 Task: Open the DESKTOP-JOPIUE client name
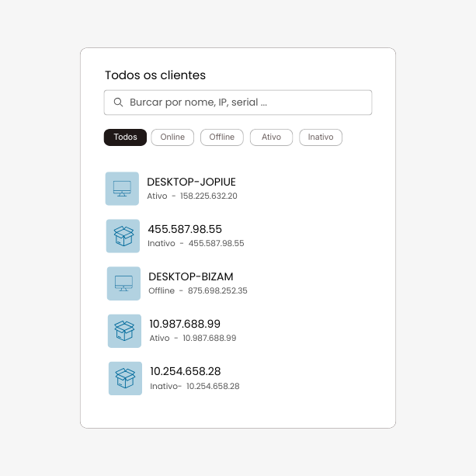(x=191, y=182)
